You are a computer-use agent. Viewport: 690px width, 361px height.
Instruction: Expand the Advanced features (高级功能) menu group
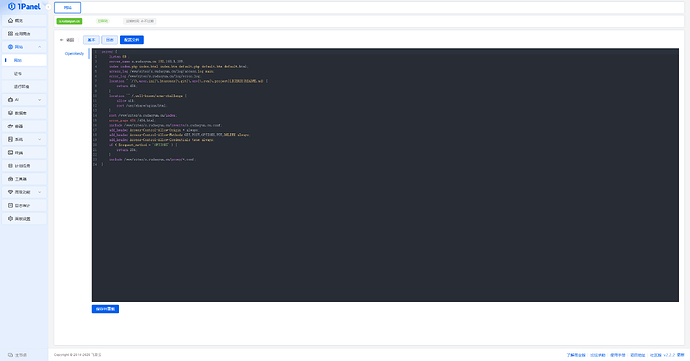tap(40, 192)
